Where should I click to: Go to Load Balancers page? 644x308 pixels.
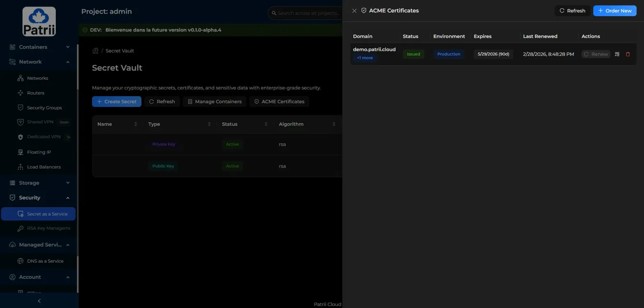point(44,167)
